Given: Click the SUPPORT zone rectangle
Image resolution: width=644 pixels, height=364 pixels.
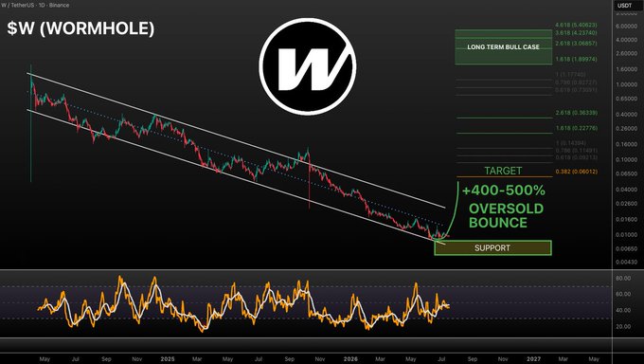Looking at the screenshot, I should pyautogui.click(x=492, y=248).
